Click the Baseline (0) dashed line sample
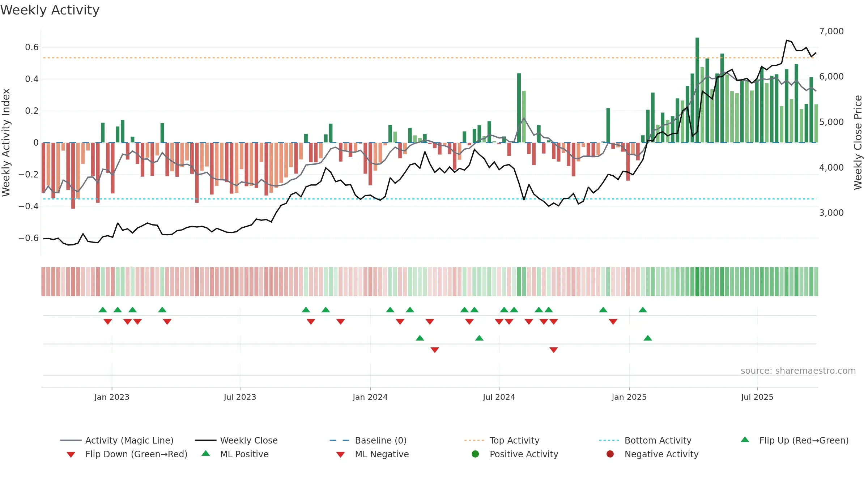The image size is (868, 488). 340,440
